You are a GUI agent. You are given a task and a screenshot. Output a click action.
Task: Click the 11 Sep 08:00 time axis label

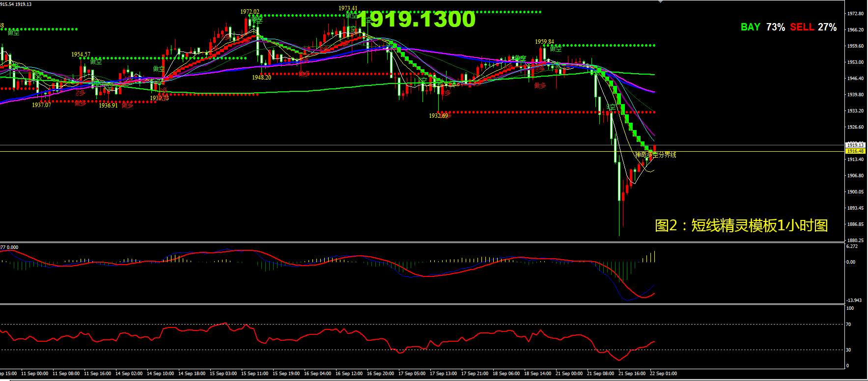pyautogui.click(x=66, y=374)
